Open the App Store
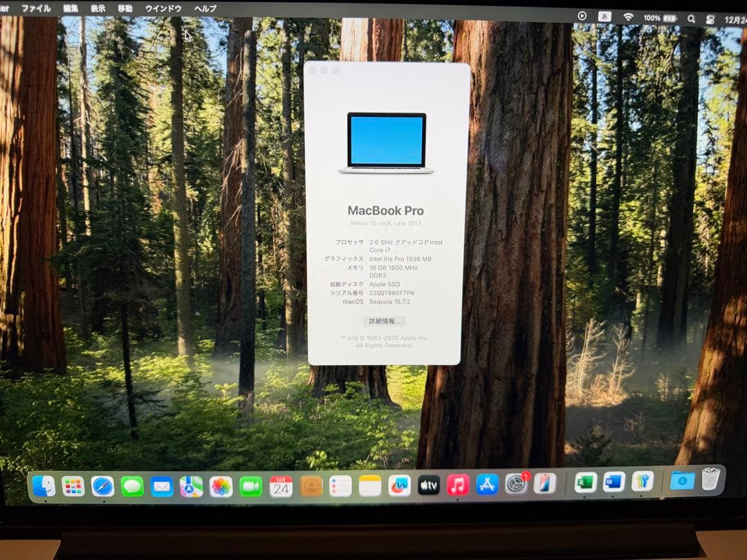Image resolution: width=747 pixels, height=560 pixels. click(x=489, y=484)
